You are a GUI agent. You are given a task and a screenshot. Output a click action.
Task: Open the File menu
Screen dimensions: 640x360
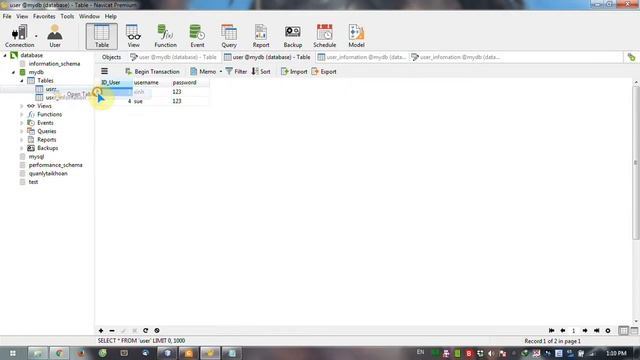coord(7,16)
